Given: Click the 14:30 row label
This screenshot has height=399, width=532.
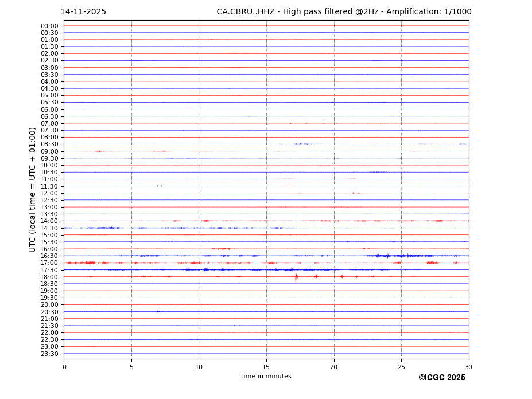Looking at the screenshot, I should click(49, 228).
